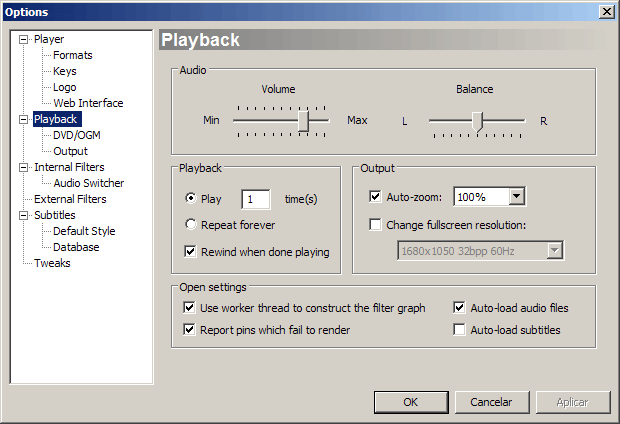
Task: Select the Play times radio button
Action: (191, 198)
